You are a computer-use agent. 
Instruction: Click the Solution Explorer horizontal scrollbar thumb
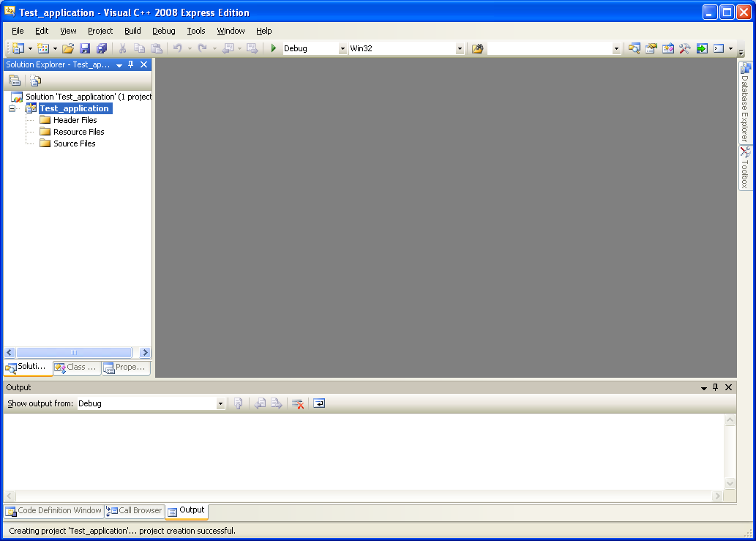[x=74, y=352]
